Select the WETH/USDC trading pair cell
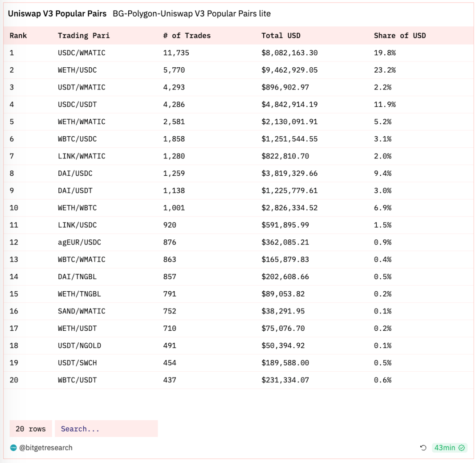This screenshot has height=463, width=476. point(77,70)
